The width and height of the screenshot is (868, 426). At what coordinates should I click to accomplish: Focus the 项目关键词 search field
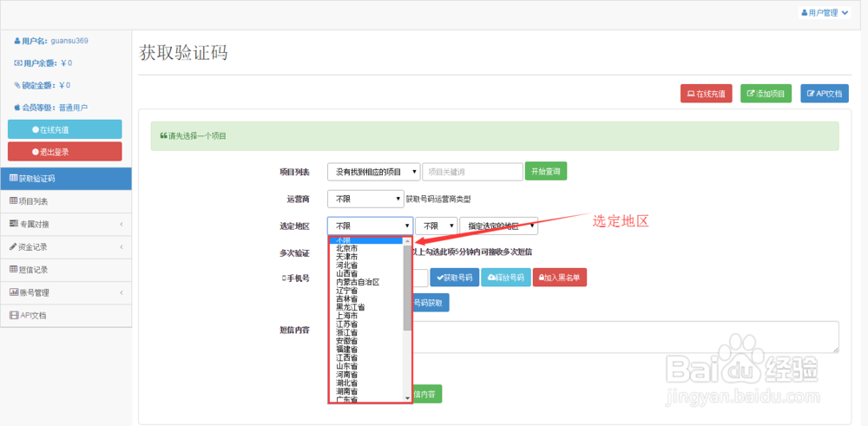click(x=472, y=172)
